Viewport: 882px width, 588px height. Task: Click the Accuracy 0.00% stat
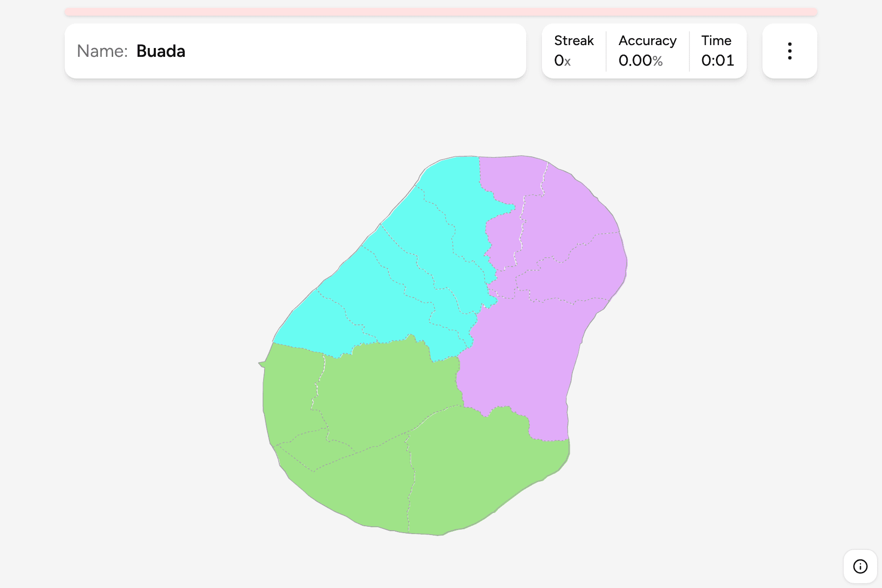(x=647, y=51)
